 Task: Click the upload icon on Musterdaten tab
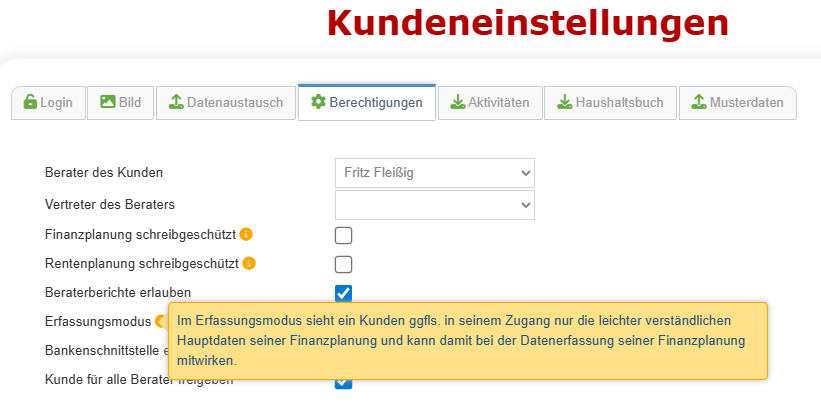point(699,102)
